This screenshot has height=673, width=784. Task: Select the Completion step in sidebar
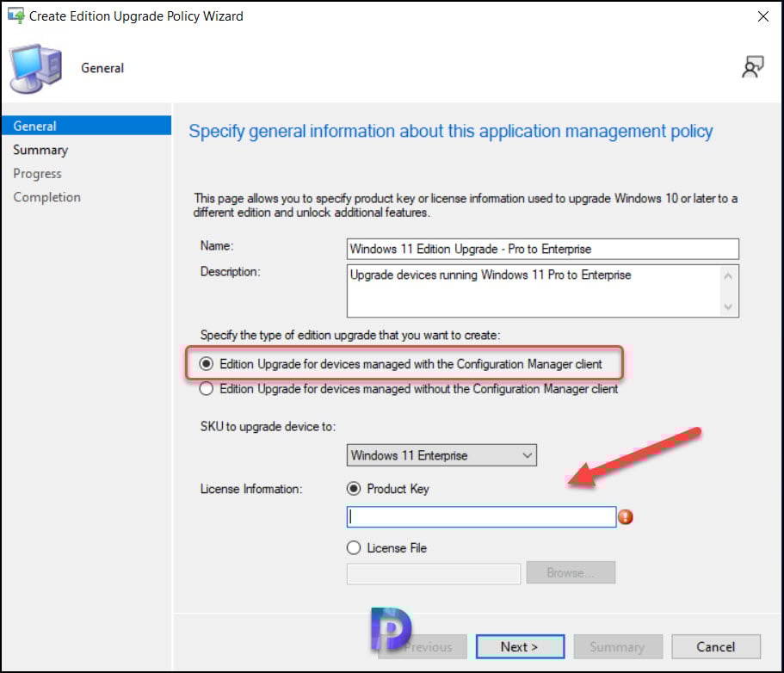point(47,197)
